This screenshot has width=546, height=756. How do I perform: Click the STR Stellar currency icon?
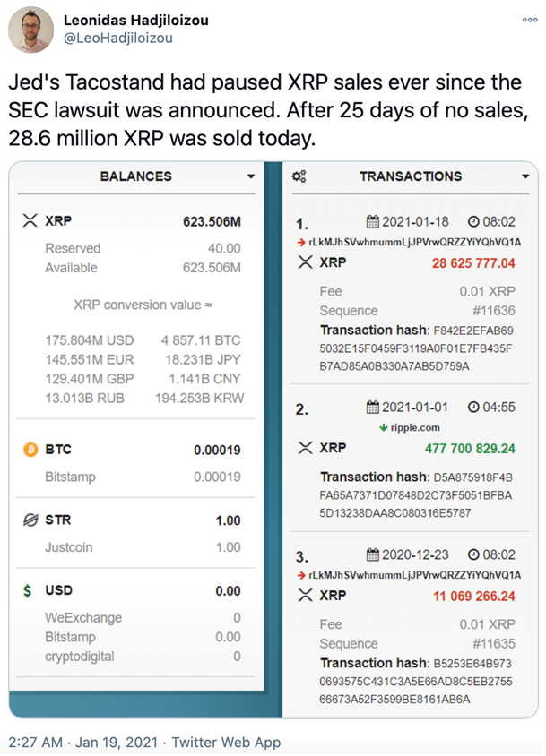click(x=30, y=520)
